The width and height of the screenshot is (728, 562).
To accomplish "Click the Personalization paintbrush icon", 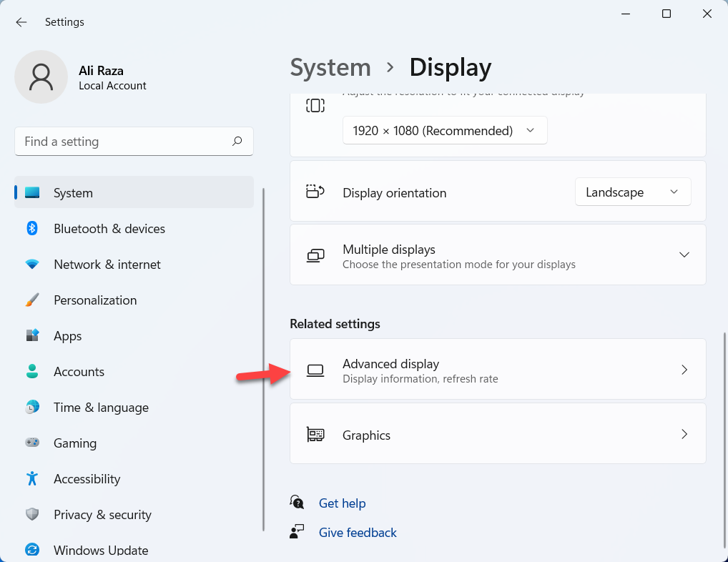I will (32, 300).
